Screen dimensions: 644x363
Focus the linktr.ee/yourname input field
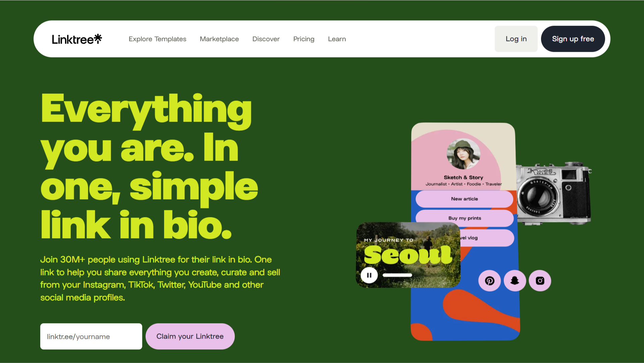click(91, 336)
